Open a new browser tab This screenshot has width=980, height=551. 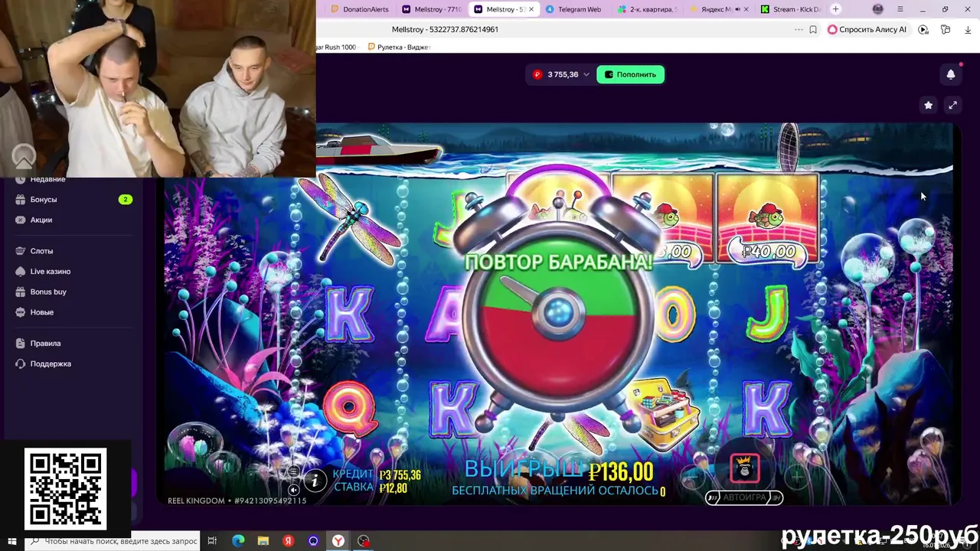[x=835, y=9]
